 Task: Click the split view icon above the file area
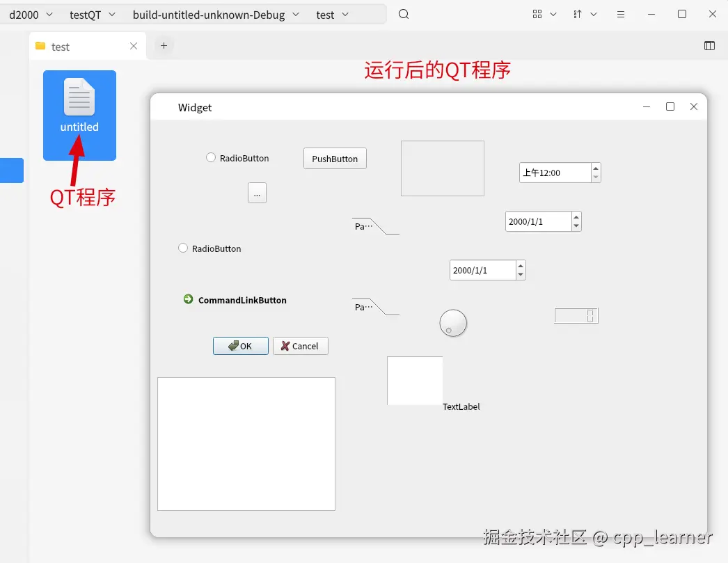[709, 45]
